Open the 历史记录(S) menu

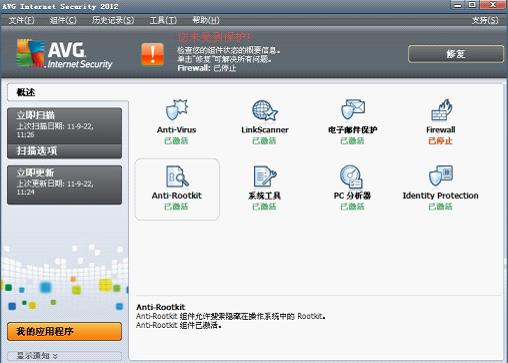[113, 20]
